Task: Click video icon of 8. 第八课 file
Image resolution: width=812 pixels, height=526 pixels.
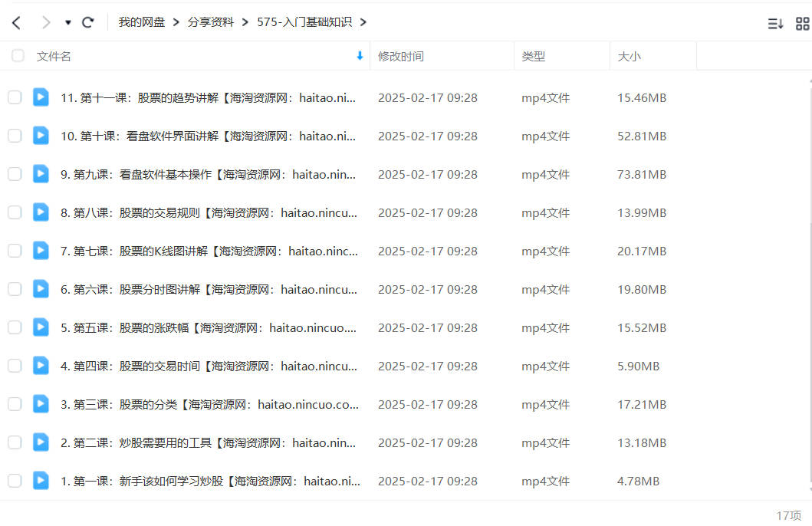Action: click(41, 212)
